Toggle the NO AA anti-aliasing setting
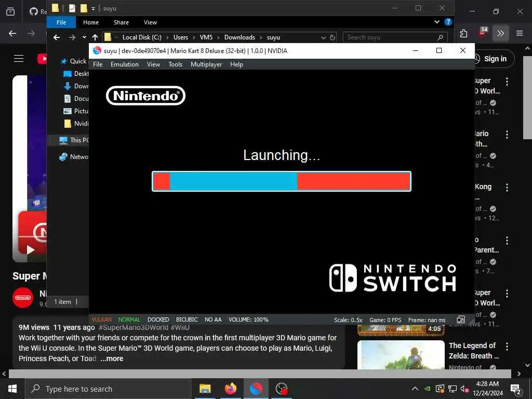 pyautogui.click(x=213, y=320)
